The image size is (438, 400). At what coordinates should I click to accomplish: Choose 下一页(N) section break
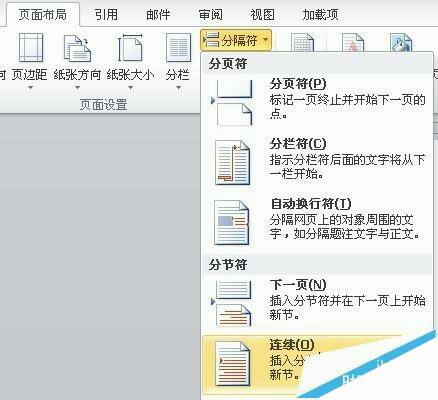tap(317, 303)
